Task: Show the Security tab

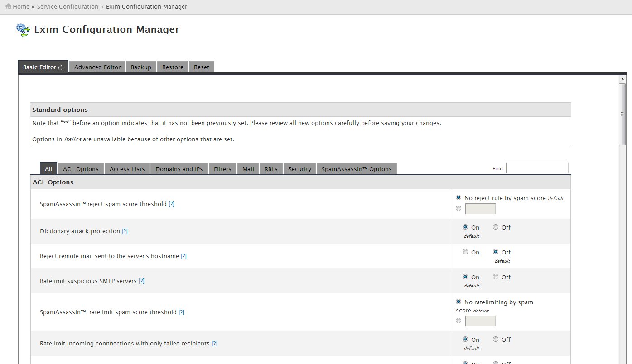Action: (300, 169)
